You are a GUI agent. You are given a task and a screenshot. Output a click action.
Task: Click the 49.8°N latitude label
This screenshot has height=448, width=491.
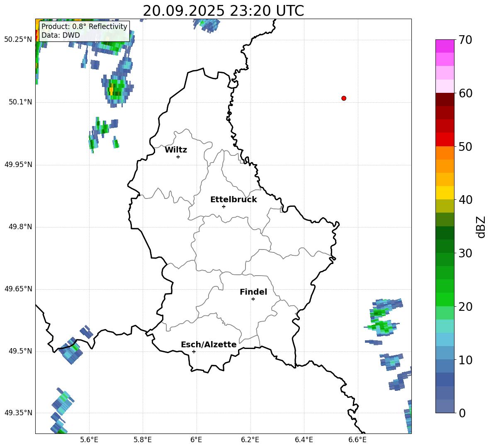coord(20,227)
